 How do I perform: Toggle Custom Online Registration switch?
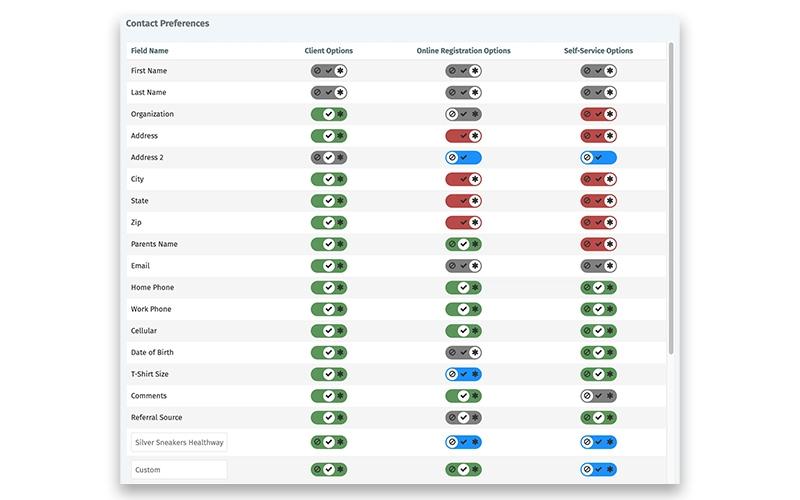[464, 469]
